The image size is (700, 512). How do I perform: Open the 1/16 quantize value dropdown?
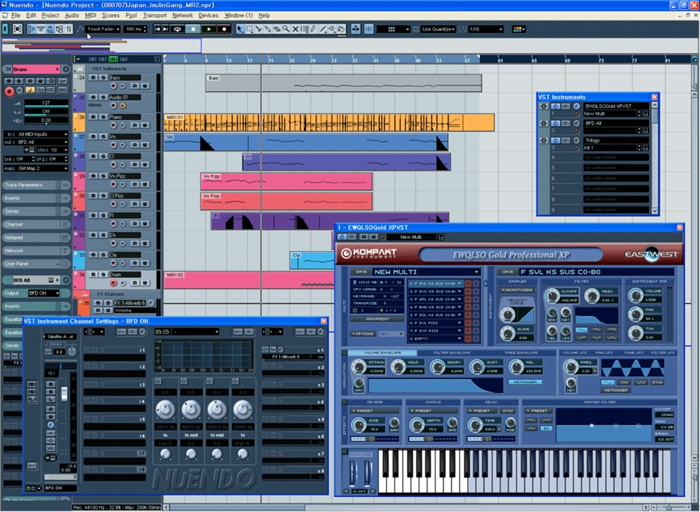coord(486,29)
